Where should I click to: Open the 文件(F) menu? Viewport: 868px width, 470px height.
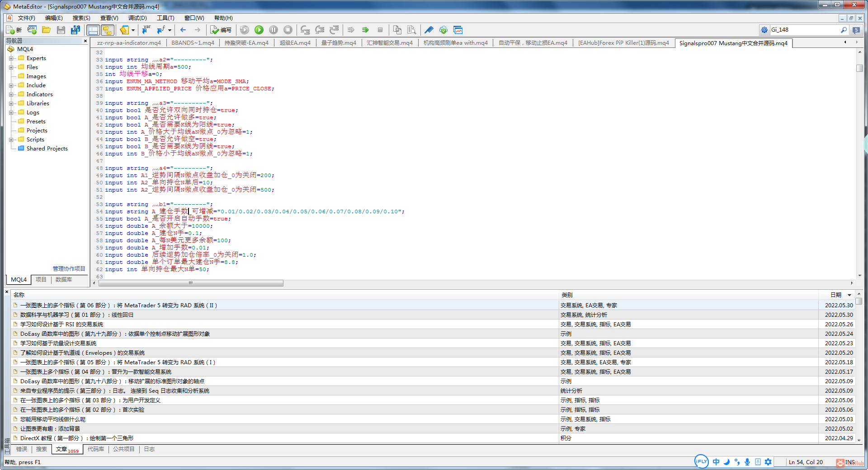coord(26,18)
